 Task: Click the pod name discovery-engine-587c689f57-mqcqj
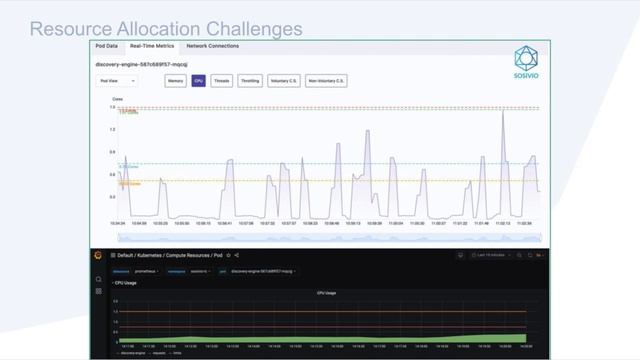tap(141, 64)
